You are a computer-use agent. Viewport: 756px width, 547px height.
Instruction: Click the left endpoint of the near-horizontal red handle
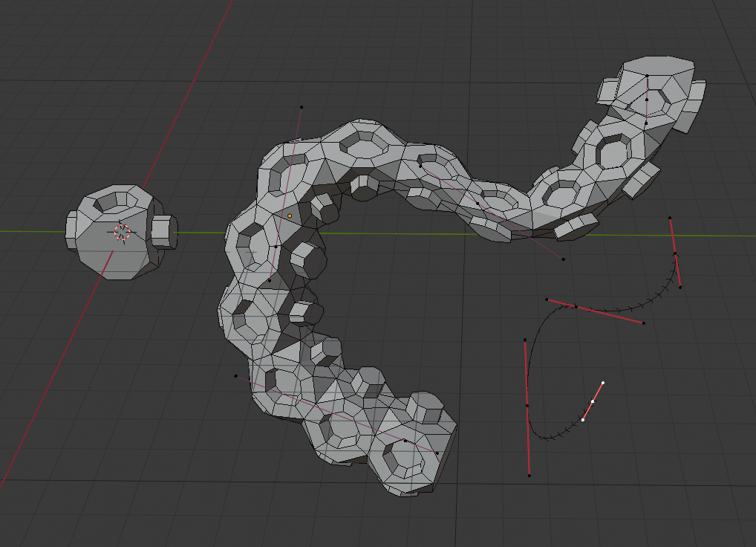547,300
